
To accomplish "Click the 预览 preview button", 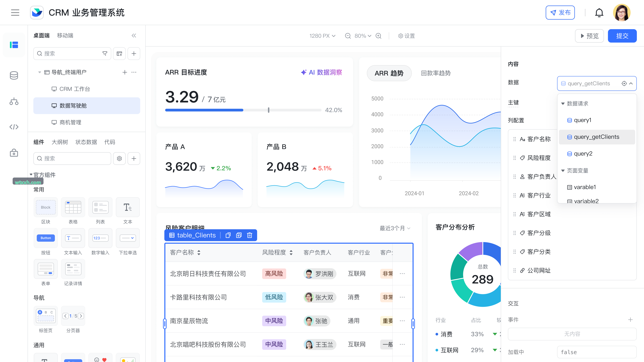I will tap(589, 36).
